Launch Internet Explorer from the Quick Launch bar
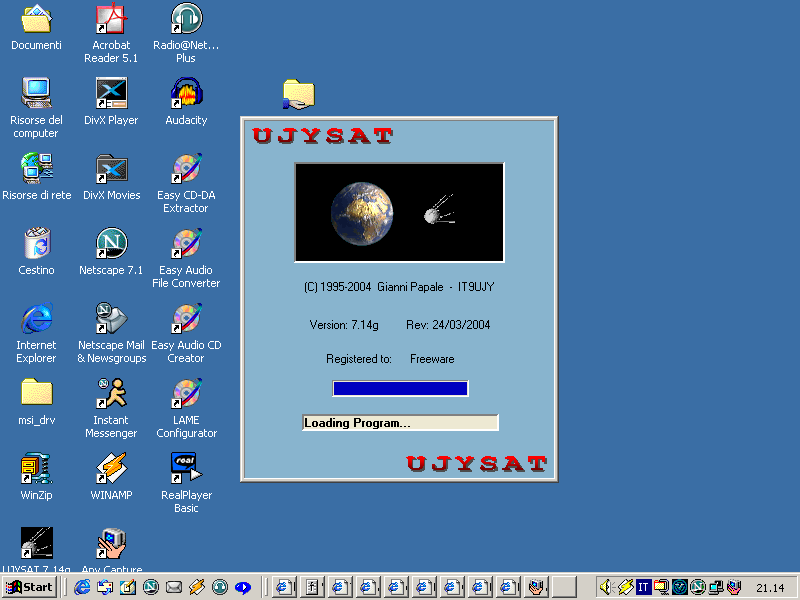Screen dimensions: 800x600 click(82, 587)
